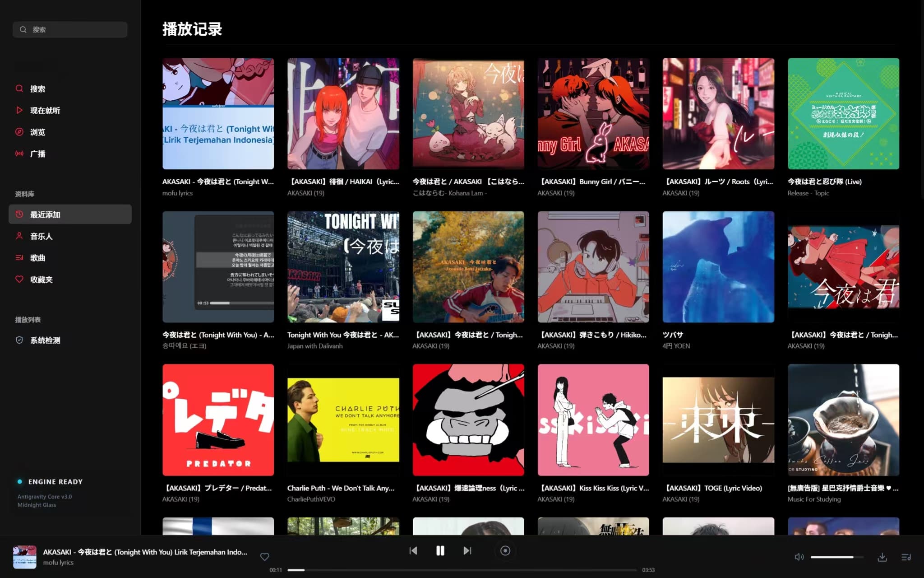Viewport: 924px width, 578px height.
Task: Click artist 4円 YOEN under ツバサ
Action: pos(676,346)
